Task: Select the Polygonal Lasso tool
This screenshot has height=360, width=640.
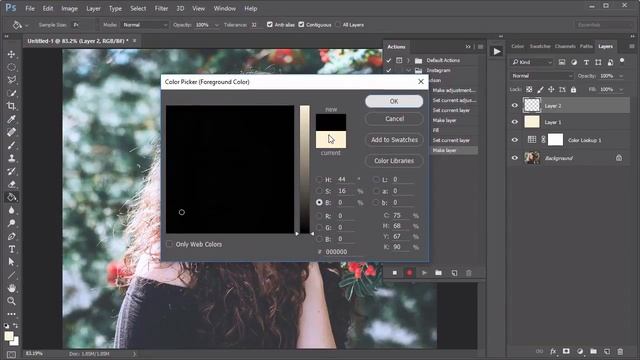Action: [11, 80]
